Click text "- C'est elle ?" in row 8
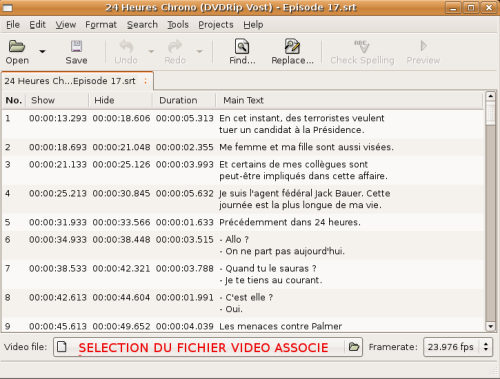The height and width of the screenshot is (379, 500). coord(246,298)
